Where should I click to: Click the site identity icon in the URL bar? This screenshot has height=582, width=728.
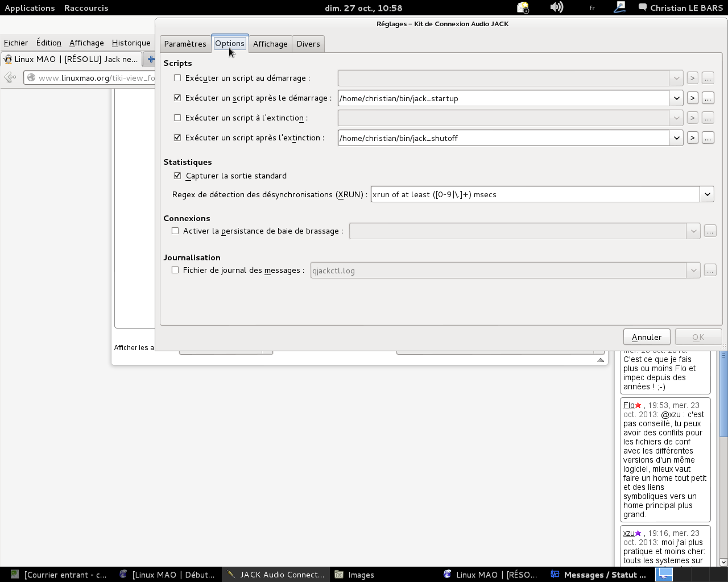[x=31, y=78]
